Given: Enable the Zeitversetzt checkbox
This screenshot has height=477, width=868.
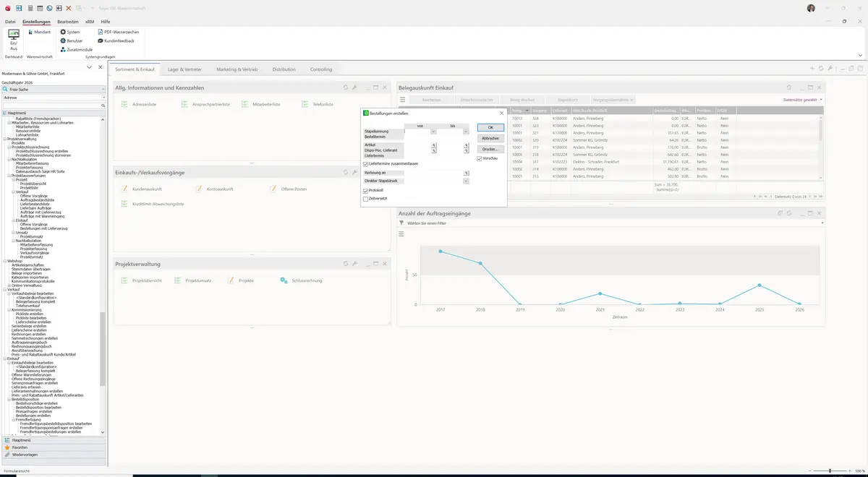Looking at the screenshot, I should tap(366, 199).
